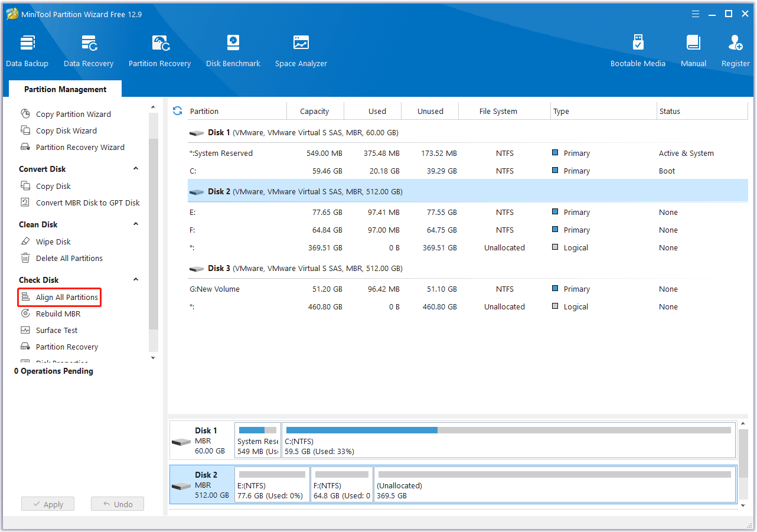This screenshot has width=757, height=532.
Task: Open the Manual
Action: click(x=693, y=51)
